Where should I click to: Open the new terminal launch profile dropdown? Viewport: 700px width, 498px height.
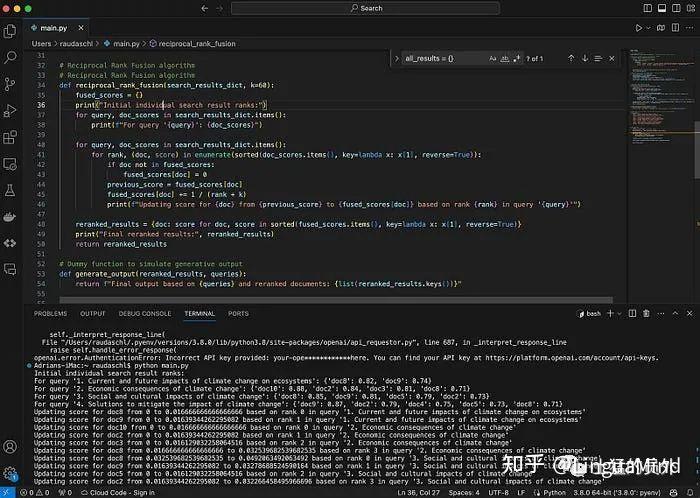[x=620, y=314]
